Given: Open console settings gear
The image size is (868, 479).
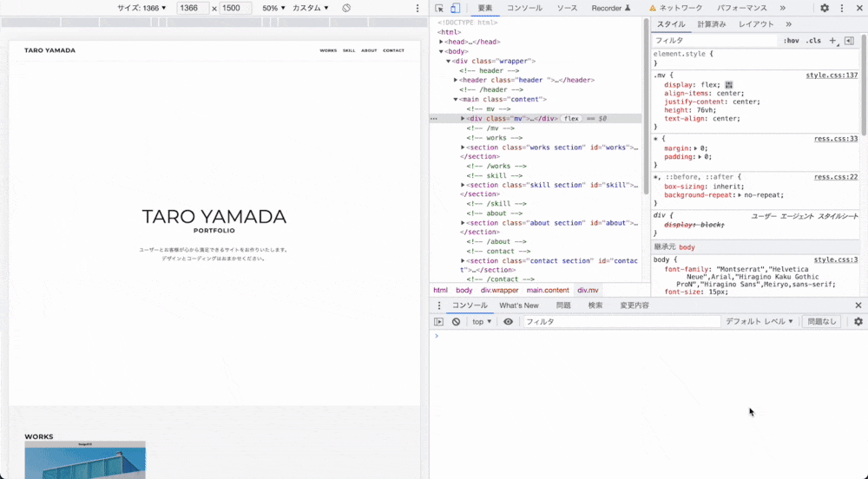Looking at the screenshot, I should pyautogui.click(x=858, y=321).
